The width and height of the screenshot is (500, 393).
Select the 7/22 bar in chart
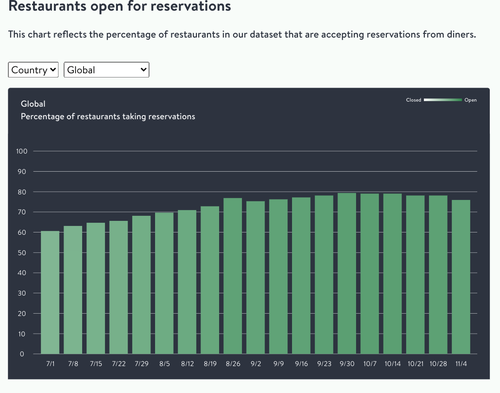tap(119, 287)
